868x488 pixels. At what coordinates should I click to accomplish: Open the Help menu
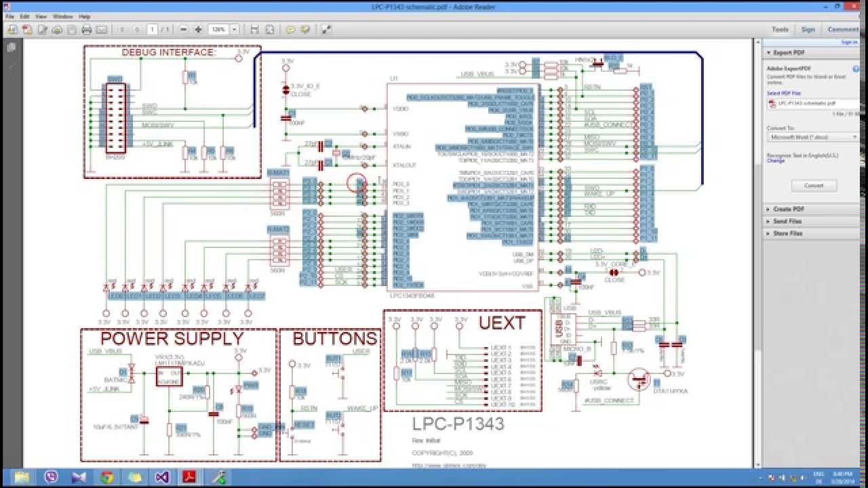pos(85,16)
